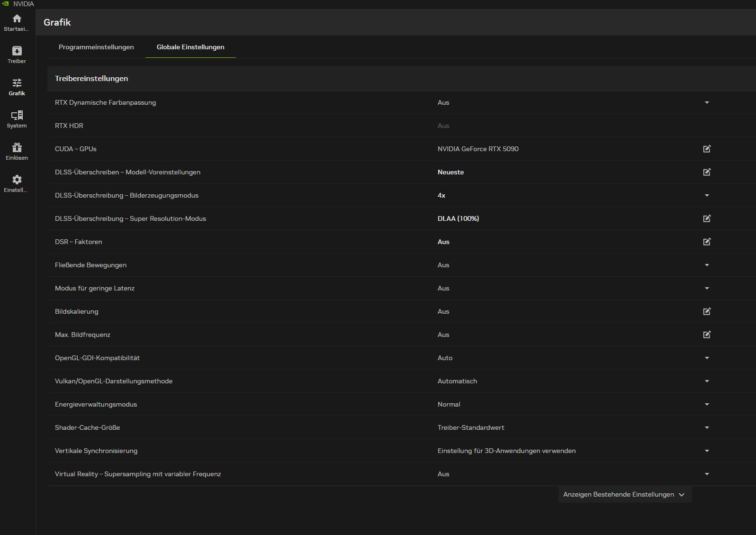Expand Modus für geringe Latenz dropdown
756x535 pixels.
pos(707,288)
